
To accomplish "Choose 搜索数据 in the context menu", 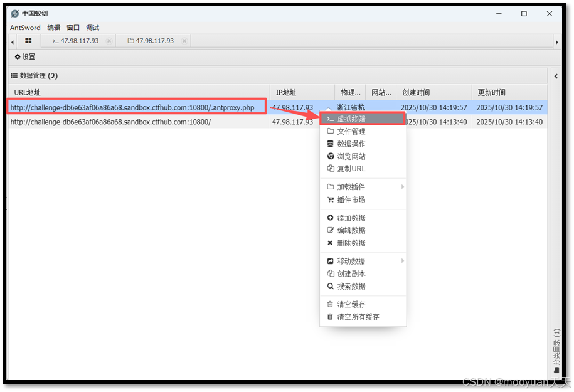I will click(363, 286).
